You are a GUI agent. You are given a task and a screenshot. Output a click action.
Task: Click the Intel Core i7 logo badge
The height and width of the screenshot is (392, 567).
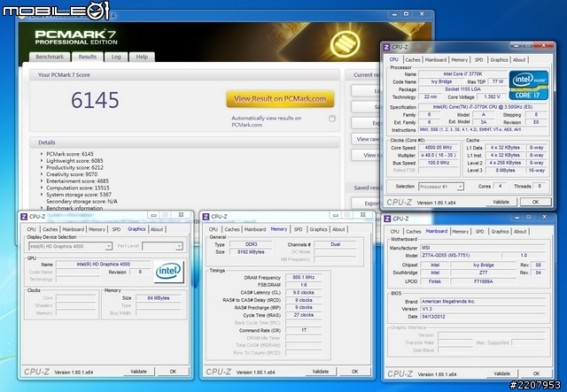[528, 85]
